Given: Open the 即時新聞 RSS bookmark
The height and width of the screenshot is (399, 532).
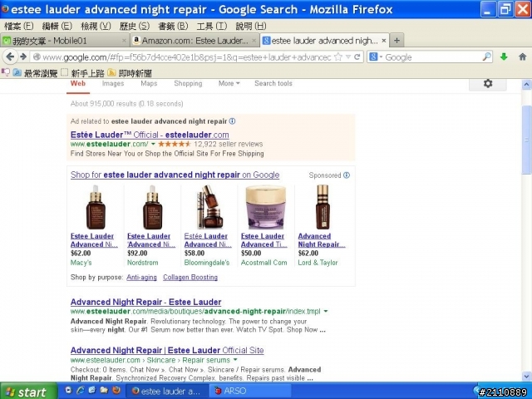Looking at the screenshot, I should click(130, 72).
